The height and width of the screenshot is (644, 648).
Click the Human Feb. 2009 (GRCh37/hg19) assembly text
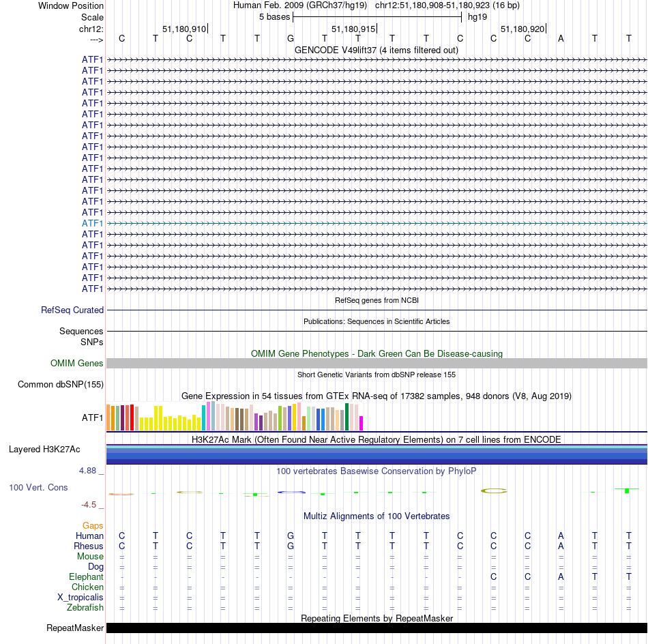(300, 5)
